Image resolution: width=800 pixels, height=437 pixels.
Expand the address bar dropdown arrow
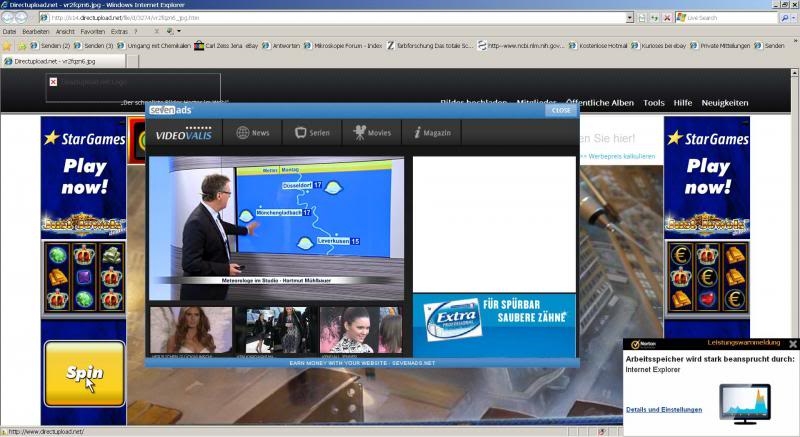pyautogui.click(x=629, y=18)
